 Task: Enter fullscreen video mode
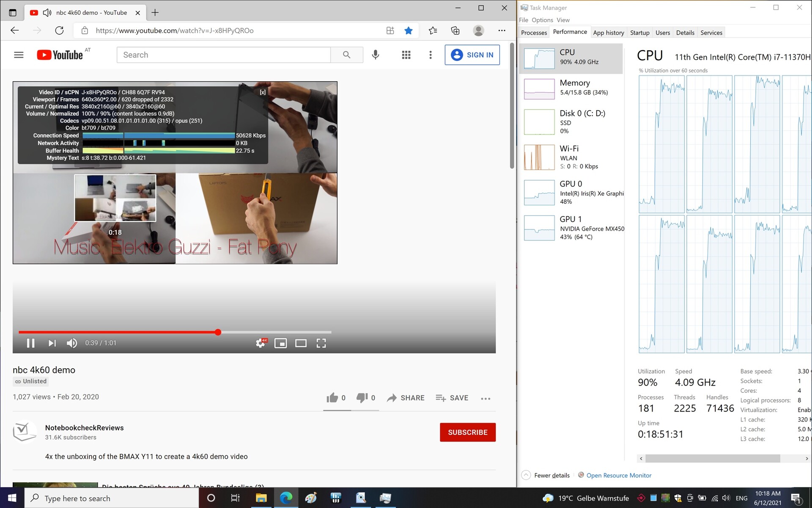(x=321, y=343)
